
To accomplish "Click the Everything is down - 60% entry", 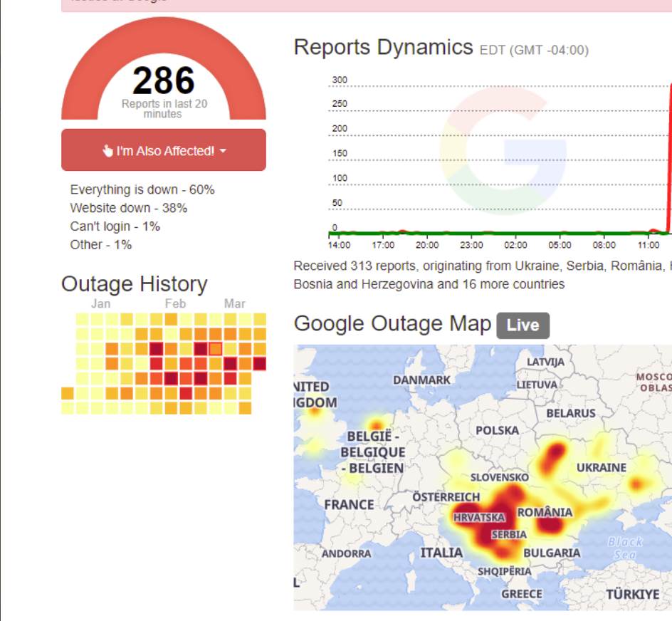I will (x=142, y=189).
